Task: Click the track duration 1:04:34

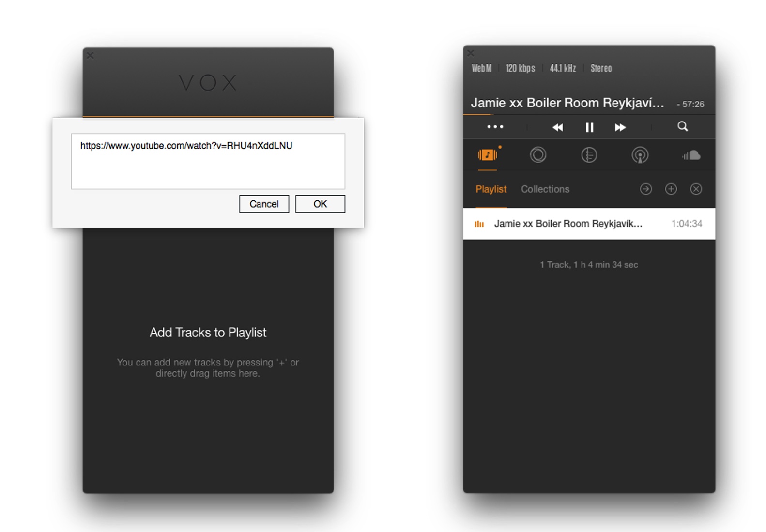Action: 687,224
